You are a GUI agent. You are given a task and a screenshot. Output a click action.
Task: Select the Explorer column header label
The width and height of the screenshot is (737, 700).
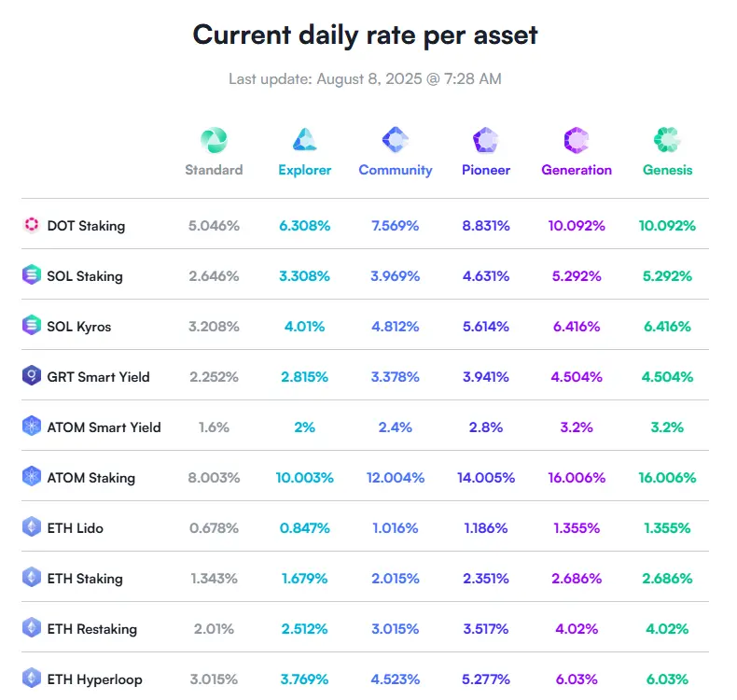pyautogui.click(x=305, y=170)
